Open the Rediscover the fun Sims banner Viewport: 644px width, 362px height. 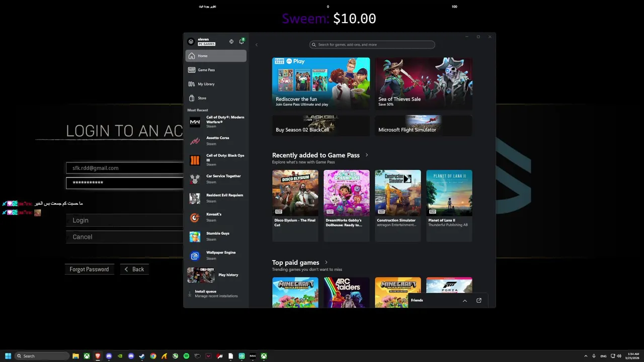[321, 83]
